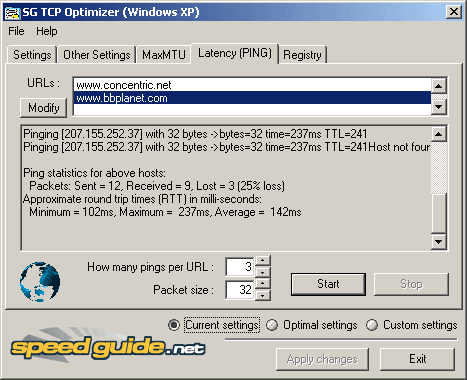Select www.bbplanet.com in the URL list
467x380 pixels.
pos(252,98)
